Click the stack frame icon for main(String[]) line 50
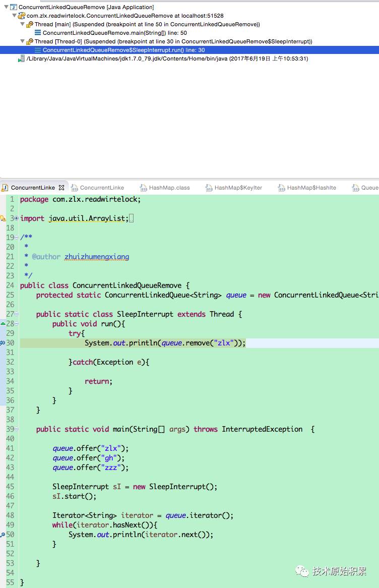The image size is (379, 588). point(38,33)
